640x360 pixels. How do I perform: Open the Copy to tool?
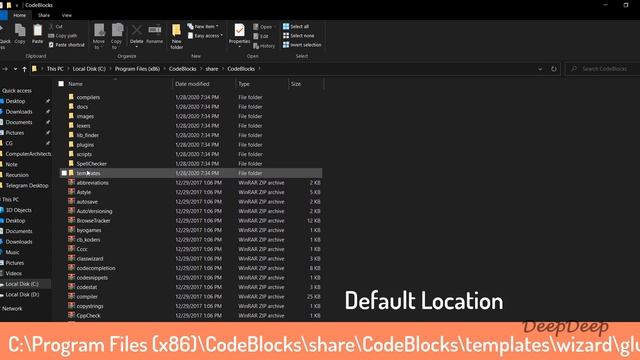pyautogui.click(x=116, y=36)
